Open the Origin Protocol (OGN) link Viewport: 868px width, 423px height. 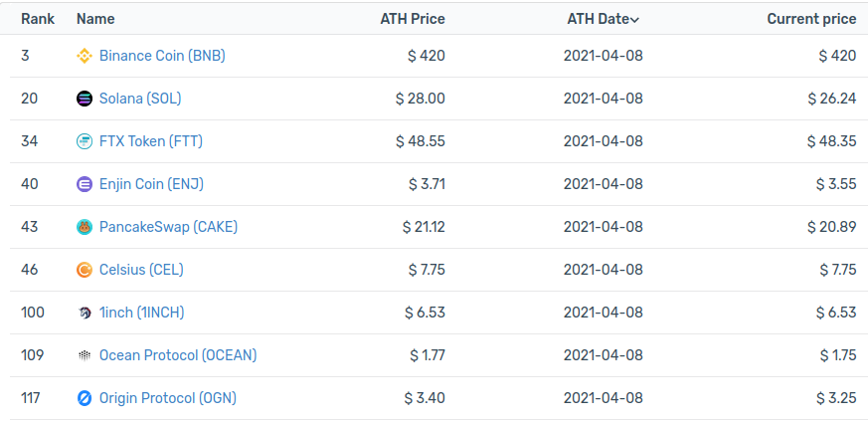(x=168, y=398)
